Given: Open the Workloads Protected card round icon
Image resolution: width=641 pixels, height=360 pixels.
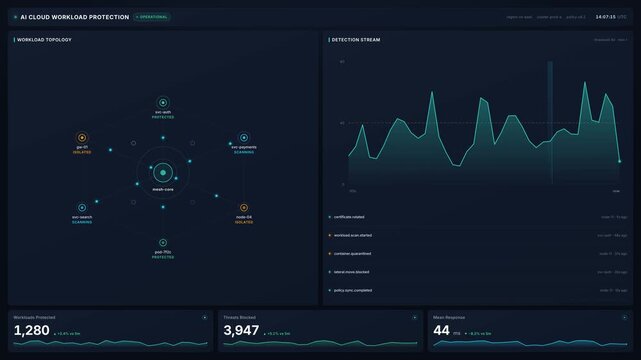Looking at the screenshot, I should (x=204, y=318).
